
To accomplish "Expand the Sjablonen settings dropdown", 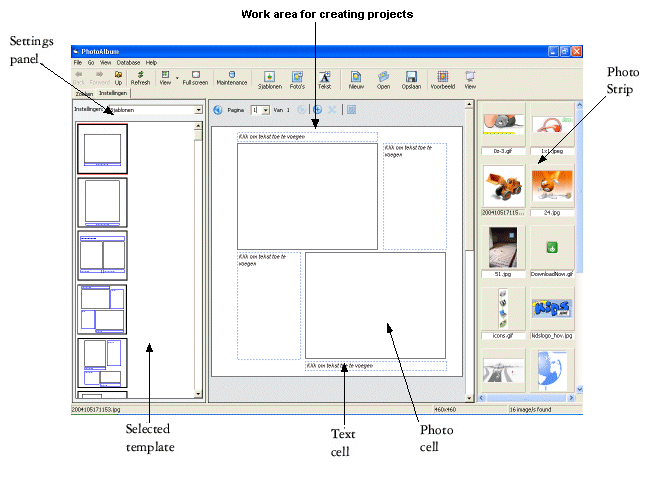I will point(198,109).
